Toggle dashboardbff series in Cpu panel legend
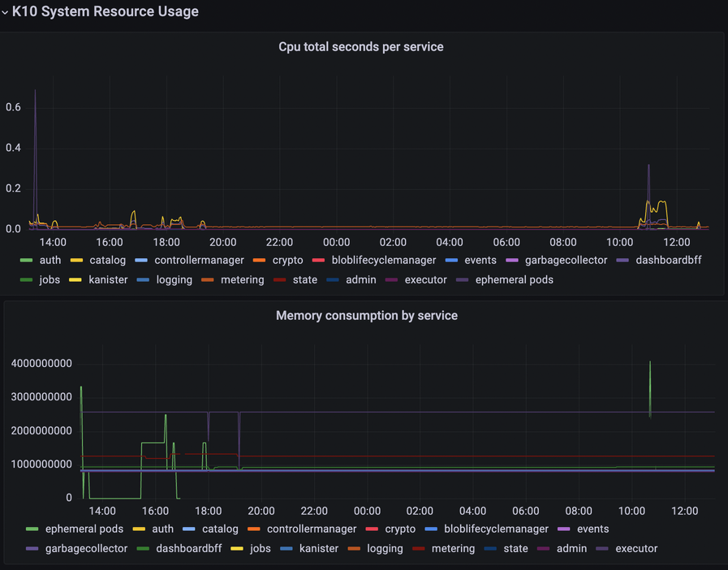728x570 pixels. coord(669,260)
